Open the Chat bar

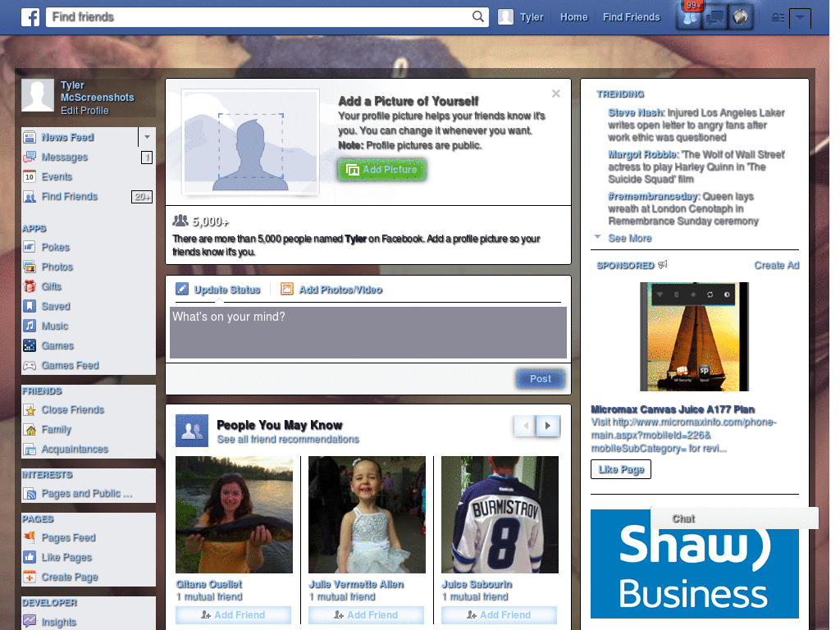pos(734,518)
